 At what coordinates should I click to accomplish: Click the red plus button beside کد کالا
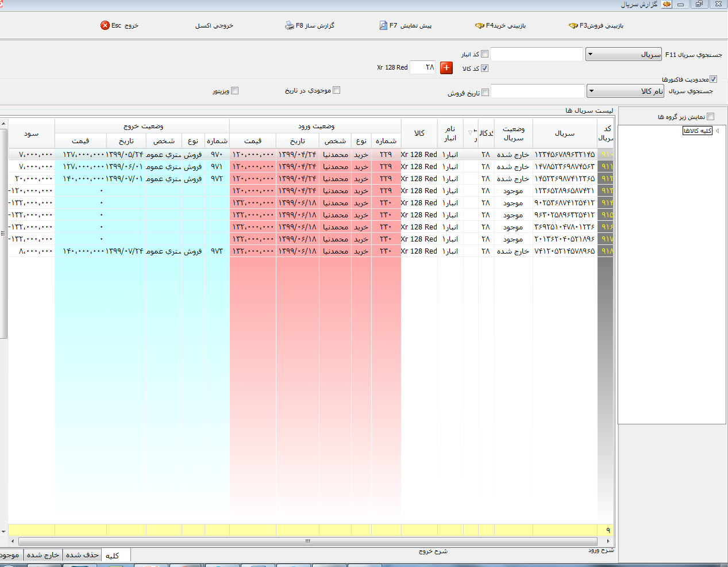446,68
